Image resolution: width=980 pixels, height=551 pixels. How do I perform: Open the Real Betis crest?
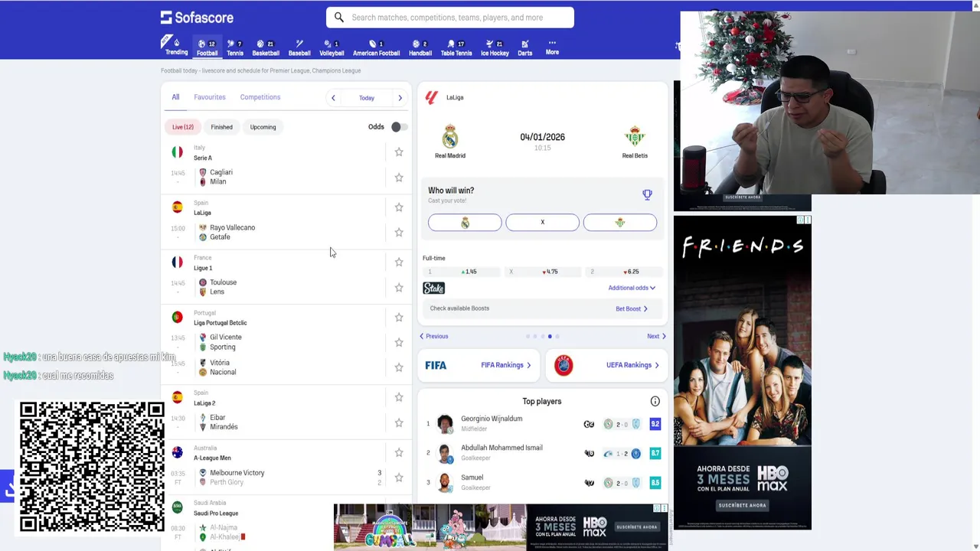[635, 138]
